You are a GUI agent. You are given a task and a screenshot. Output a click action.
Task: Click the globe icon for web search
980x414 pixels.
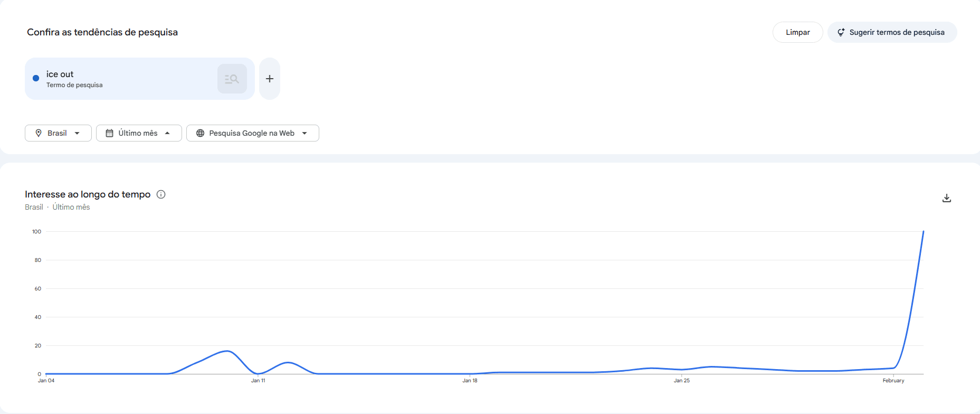click(x=200, y=133)
